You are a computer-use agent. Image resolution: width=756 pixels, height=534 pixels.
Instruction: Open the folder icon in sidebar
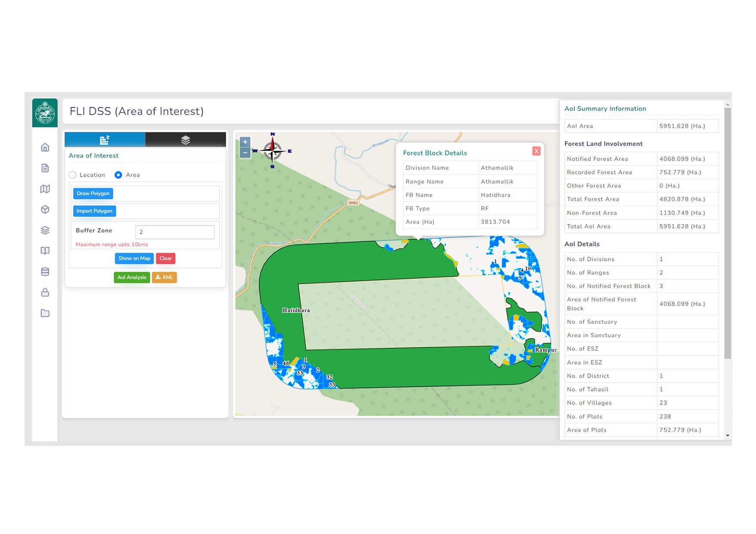tap(45, 313)
